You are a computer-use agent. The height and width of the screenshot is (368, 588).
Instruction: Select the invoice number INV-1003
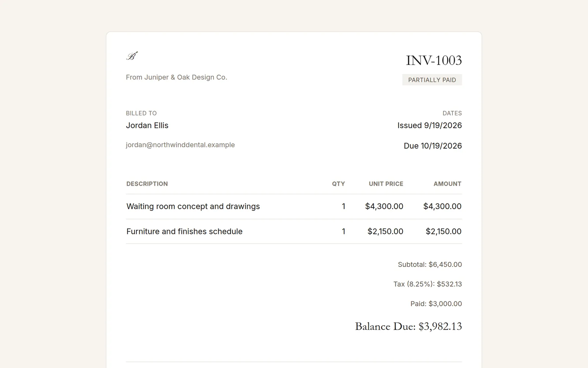[x=434, y=60]
